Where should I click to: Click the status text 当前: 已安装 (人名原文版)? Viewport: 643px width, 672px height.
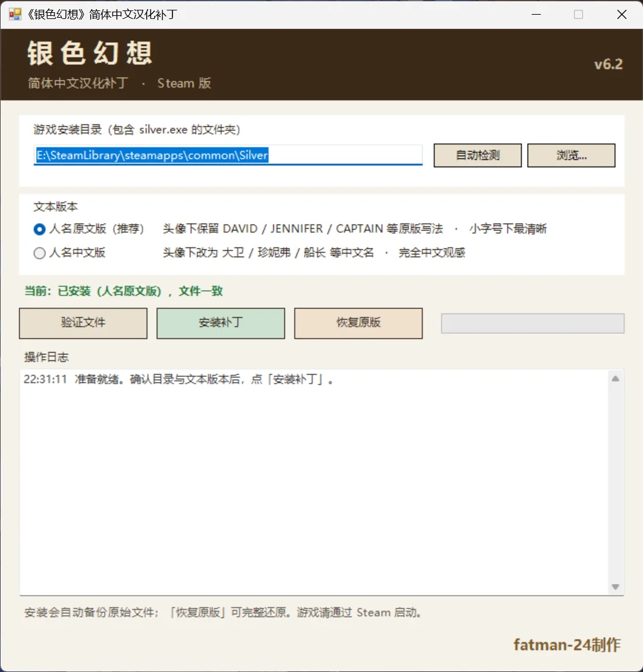[x=124, y=291]
